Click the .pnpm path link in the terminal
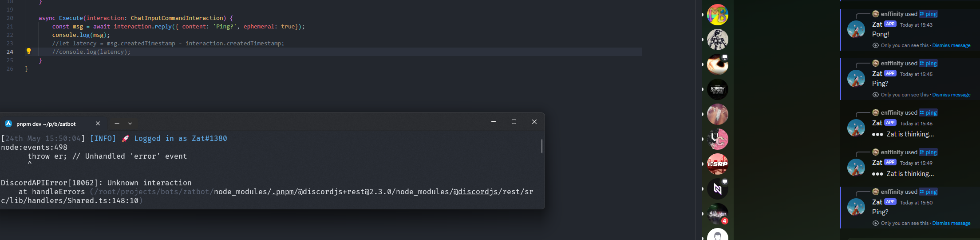 283,192
